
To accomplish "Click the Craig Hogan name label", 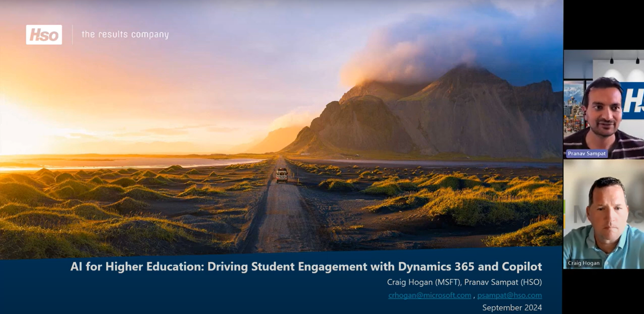I will pos(583,263).
